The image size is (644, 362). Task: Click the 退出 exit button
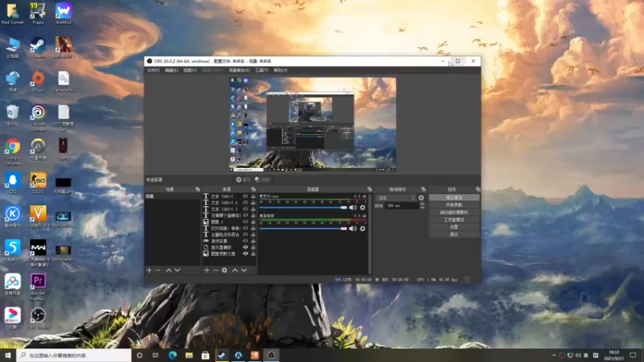pyautogui.click(x=454, y=234)
